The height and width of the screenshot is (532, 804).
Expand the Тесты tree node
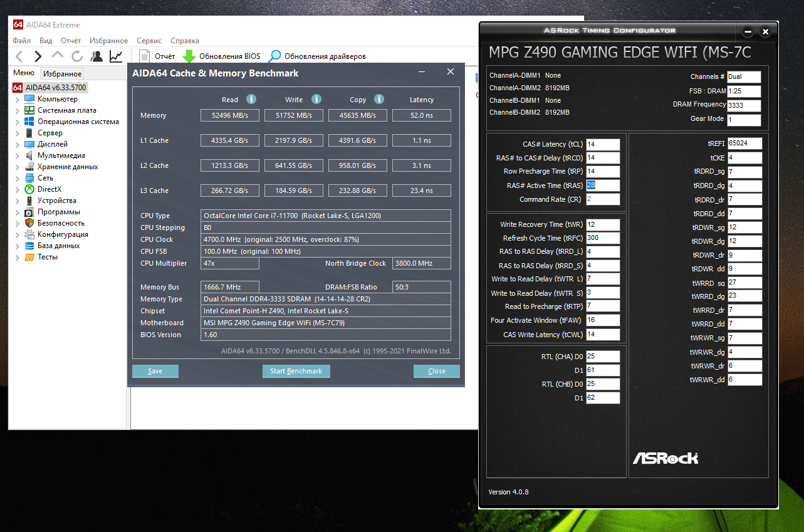[x=18, y=257]
